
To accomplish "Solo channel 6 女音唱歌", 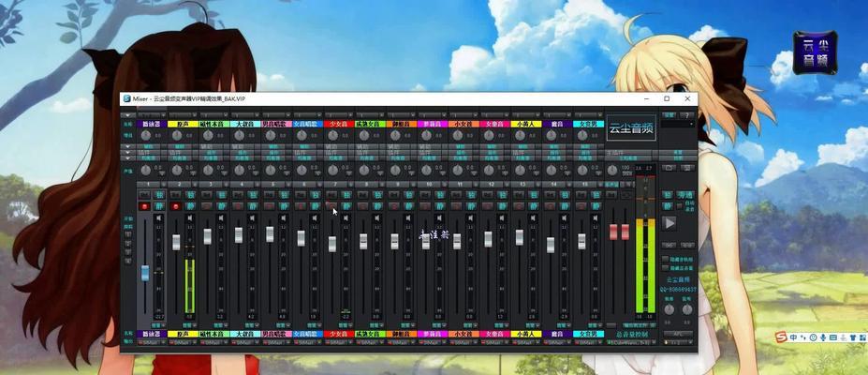I will (x=315, y=195).
